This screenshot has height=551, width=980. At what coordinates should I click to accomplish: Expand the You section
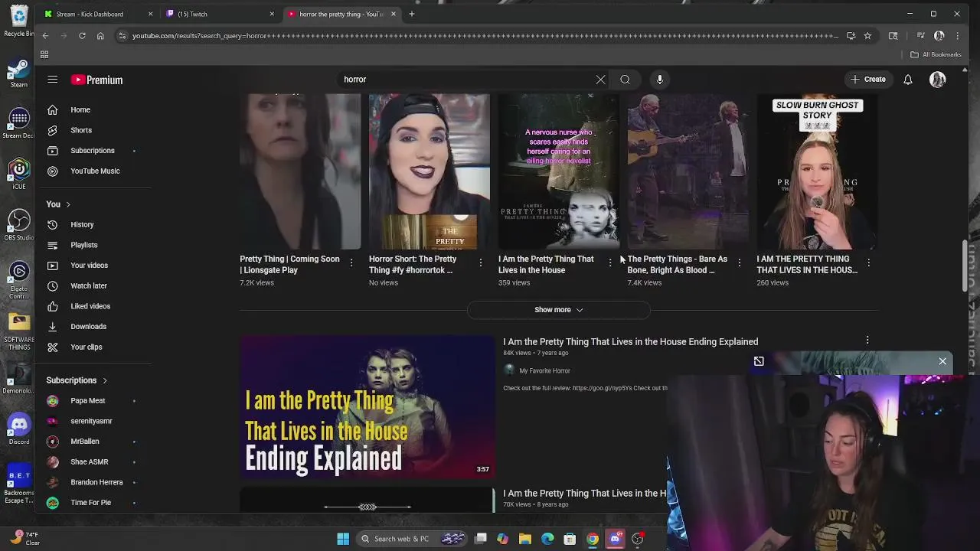(58, 204)
